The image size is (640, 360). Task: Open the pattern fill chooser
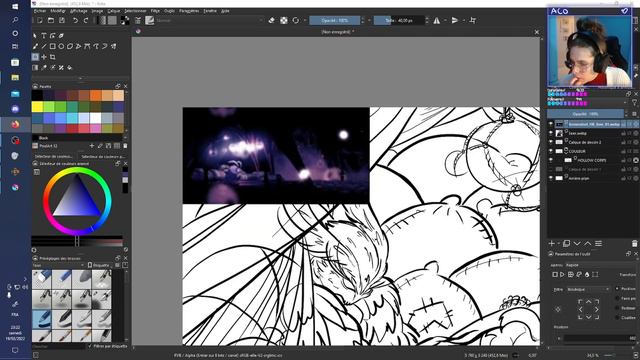pyautogui.click(x=112, y=20)
